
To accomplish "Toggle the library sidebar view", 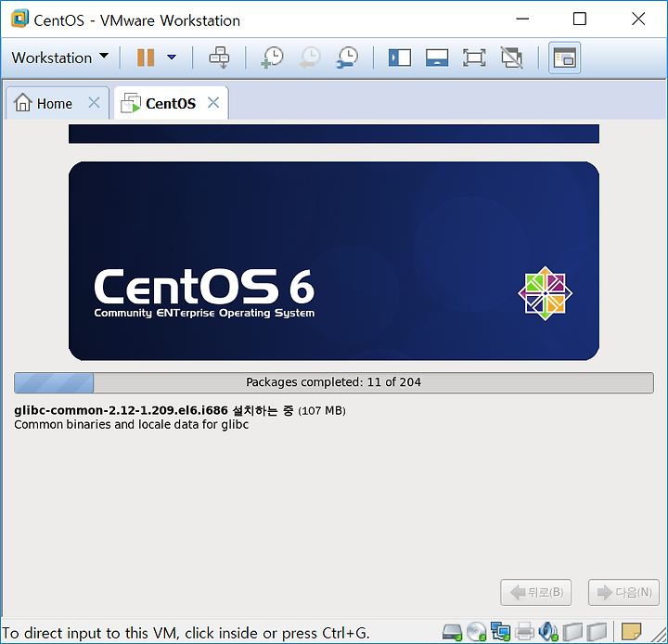I will pos(400,58).
